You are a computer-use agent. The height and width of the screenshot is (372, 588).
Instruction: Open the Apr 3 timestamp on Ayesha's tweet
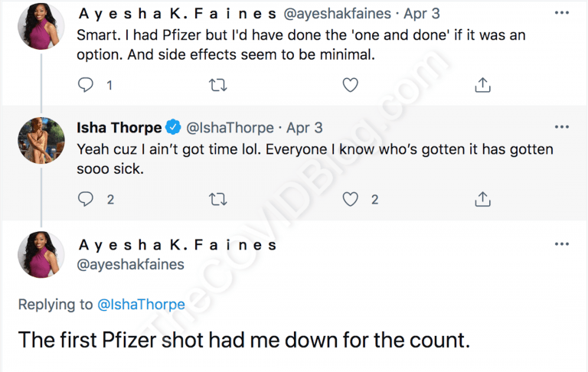(417, 14)
